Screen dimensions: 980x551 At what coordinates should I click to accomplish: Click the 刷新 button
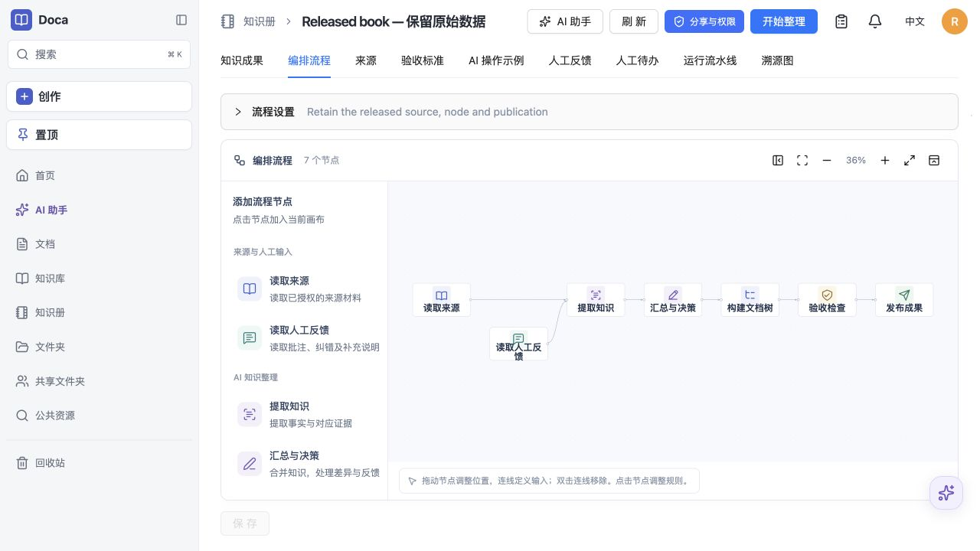tap(634, 21)
